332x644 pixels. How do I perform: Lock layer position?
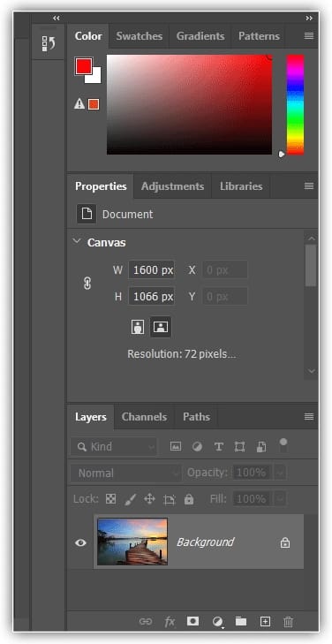[x=149, y=499]
